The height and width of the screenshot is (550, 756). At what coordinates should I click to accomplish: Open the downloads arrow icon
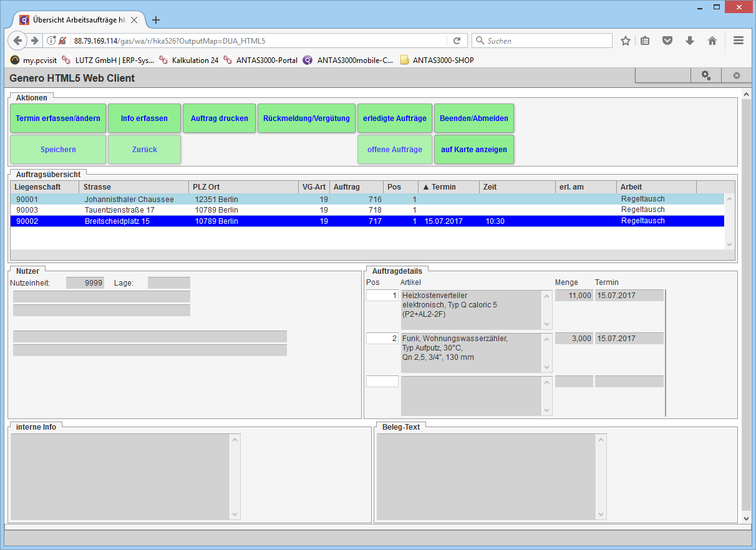tap(690, 41)
